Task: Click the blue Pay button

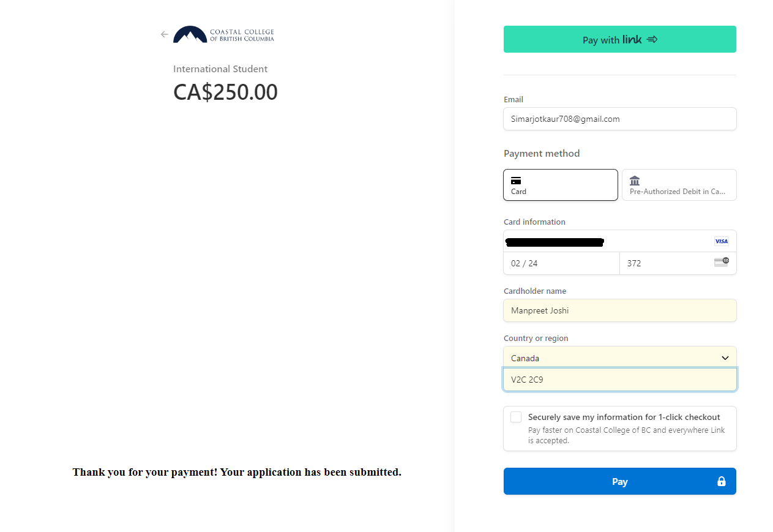Action: point(620,481)
